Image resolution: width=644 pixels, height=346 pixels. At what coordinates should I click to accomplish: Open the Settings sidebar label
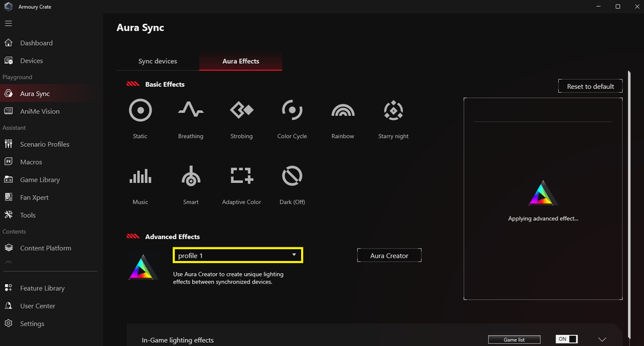click(32, 324)
